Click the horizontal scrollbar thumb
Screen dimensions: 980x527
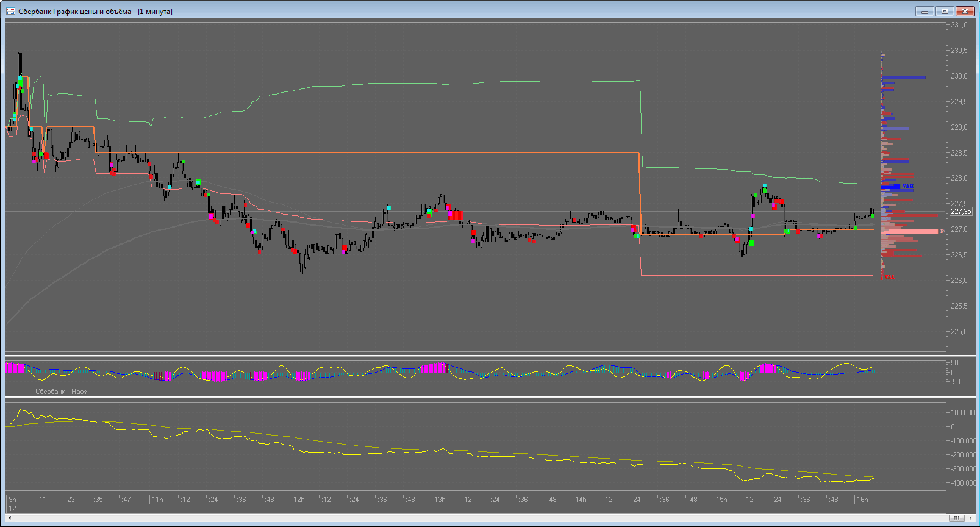(957, 518)
